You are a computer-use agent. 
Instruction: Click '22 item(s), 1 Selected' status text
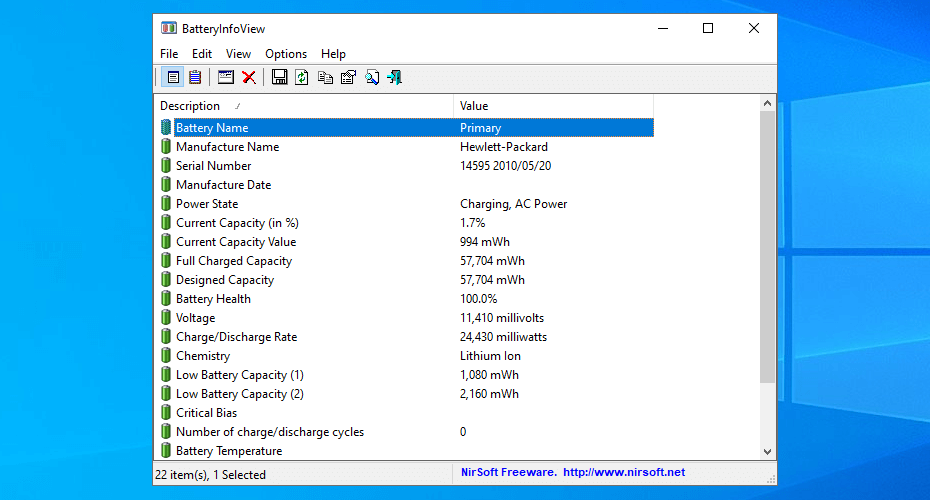click(x=210, y=474)
